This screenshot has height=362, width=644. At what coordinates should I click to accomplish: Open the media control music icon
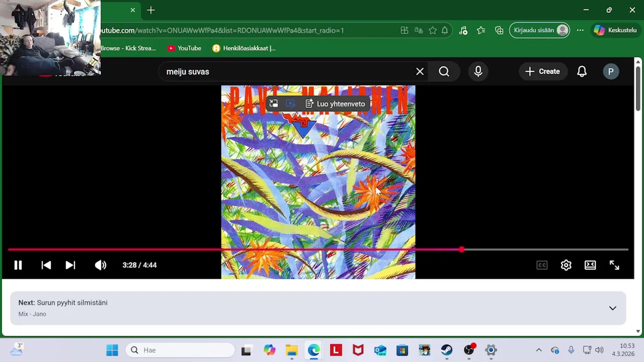tap(463, 30)
